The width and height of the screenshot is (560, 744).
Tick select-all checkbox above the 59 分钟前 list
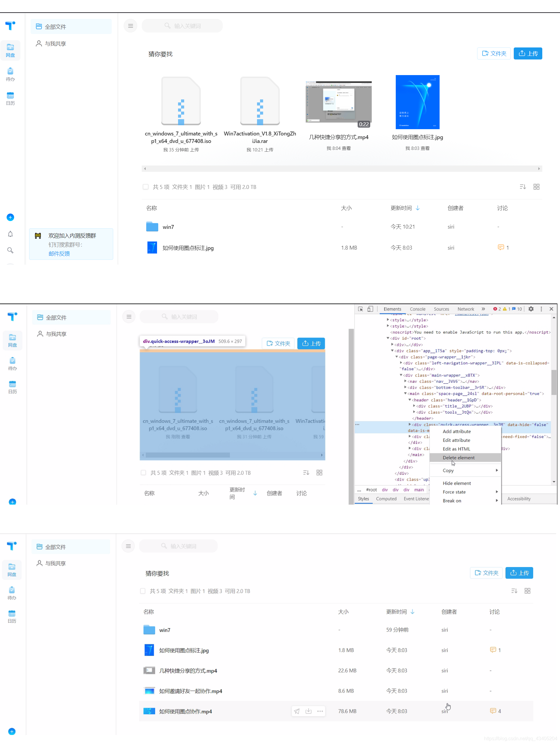pyautogui.click(x=143, y=591)
